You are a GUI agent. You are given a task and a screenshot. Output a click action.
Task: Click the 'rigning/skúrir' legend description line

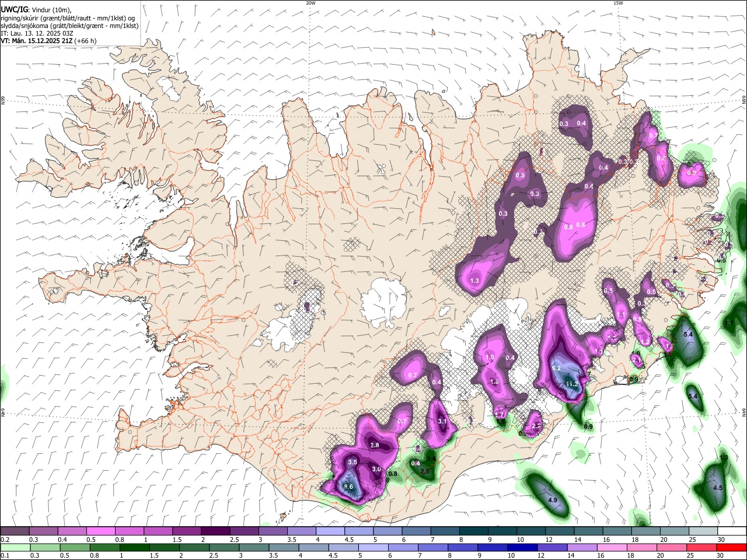click(x=69, y=18)
